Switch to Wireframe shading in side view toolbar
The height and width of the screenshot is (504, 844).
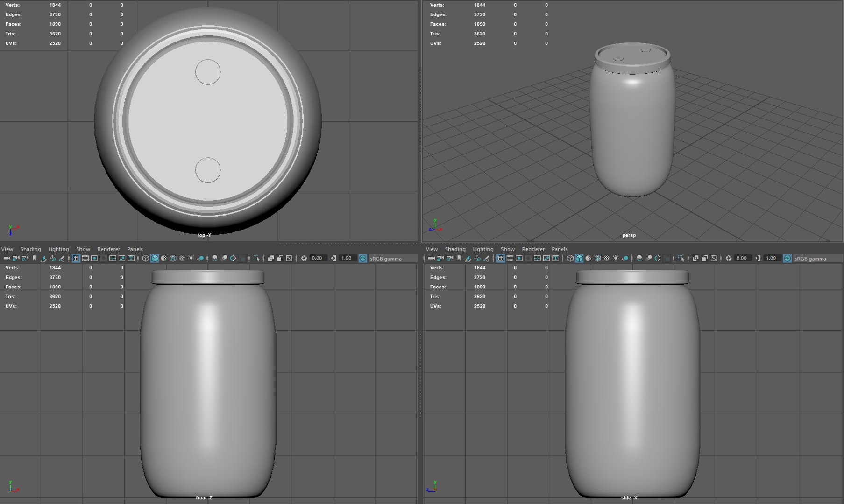pos(570,258)
